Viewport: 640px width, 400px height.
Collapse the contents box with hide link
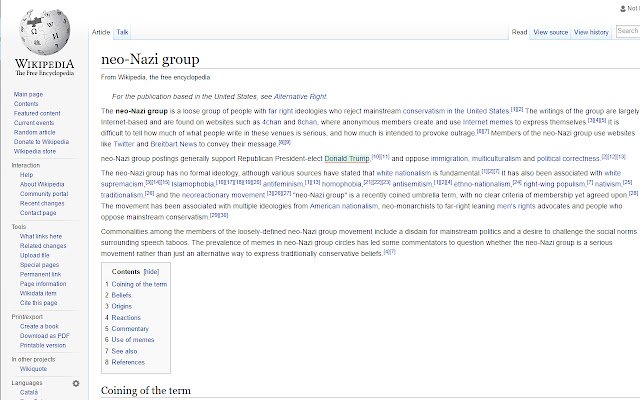[x=151, y=272]
